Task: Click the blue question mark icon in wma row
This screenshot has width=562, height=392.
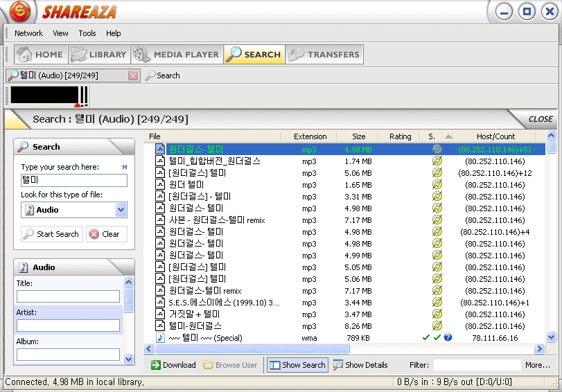Action: tap(448, 337)
